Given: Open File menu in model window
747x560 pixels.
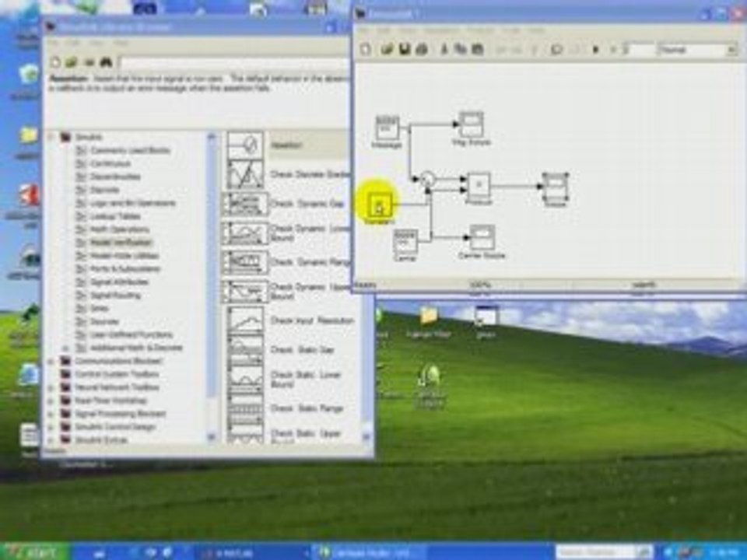Looking at the screenshot, I should (x=364, y=30).
